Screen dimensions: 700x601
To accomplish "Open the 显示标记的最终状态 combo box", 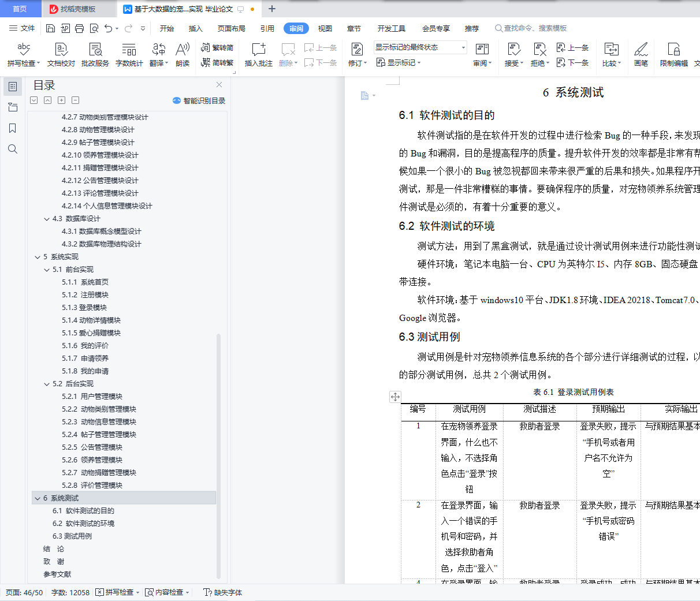I will (420, 47).
